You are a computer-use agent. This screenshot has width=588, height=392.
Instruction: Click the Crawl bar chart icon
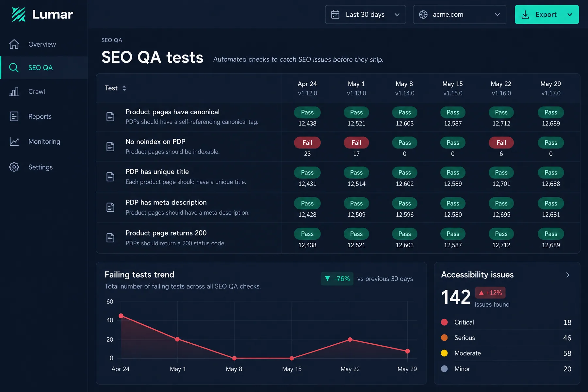[x=14, y=91]
